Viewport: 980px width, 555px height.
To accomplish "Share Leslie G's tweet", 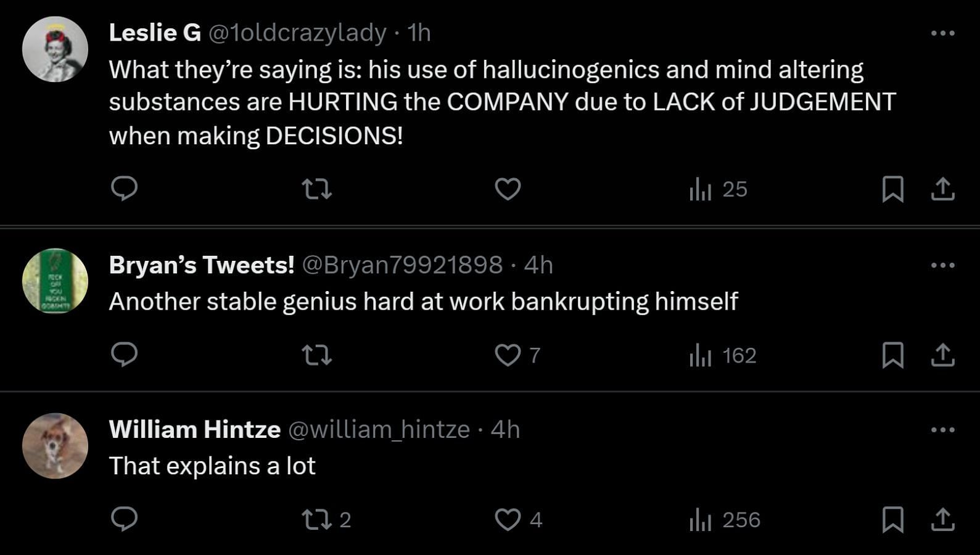I will click(942, 189).
